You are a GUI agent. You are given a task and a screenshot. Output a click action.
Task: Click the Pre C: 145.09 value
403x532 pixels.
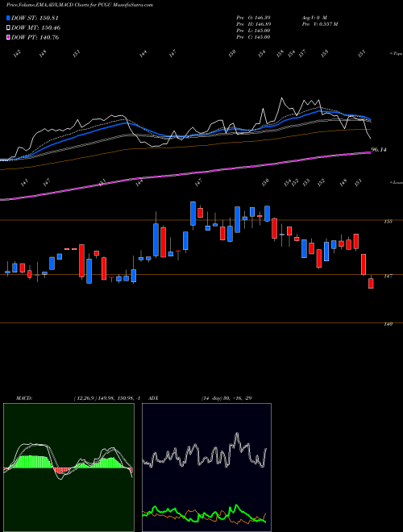(253, 37)
